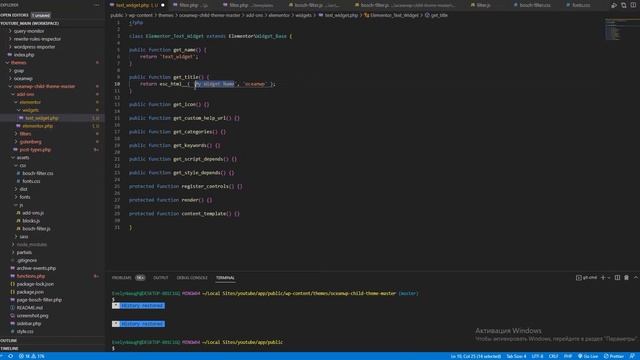Open package-lock.json in the Explorer tree
This screenshot has width=640, height=360.
point(35,284)
